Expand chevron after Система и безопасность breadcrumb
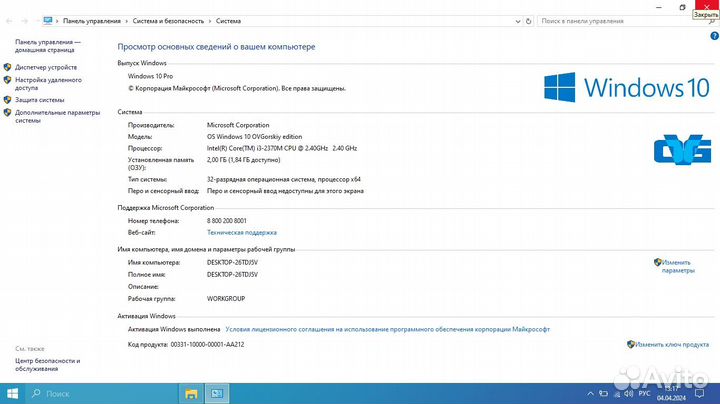720x404 pixels. (210, 21)
